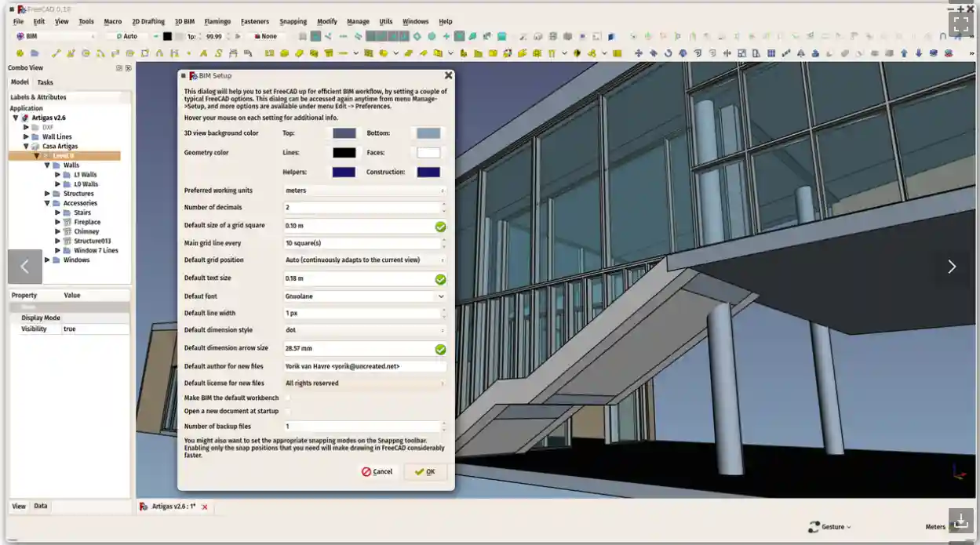Enable Make BIM the default workbench
The height and width of the screenshot is (545, 980).
point(286,398)
